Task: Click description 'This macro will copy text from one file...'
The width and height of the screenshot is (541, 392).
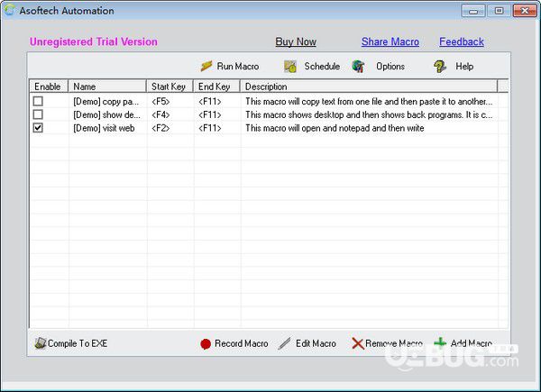Action: pyautogui.click(x=369, y=101)
